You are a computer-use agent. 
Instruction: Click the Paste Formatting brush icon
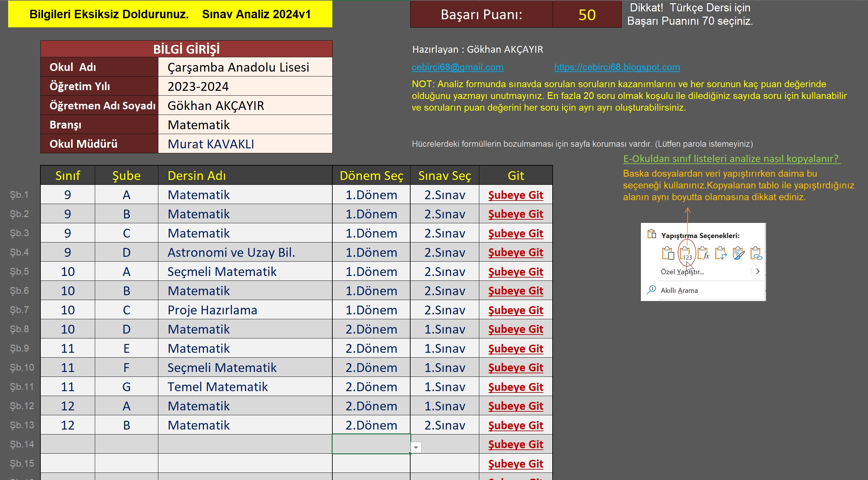pos(738,254)
